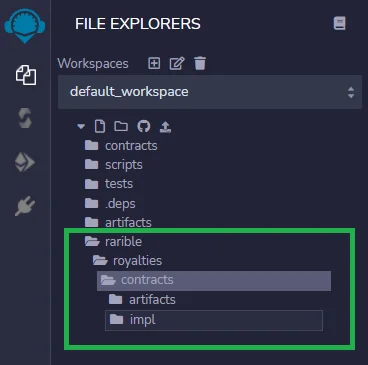
Task: Open the File Explorers sidebar icon
Action: (x=26, y=75)
